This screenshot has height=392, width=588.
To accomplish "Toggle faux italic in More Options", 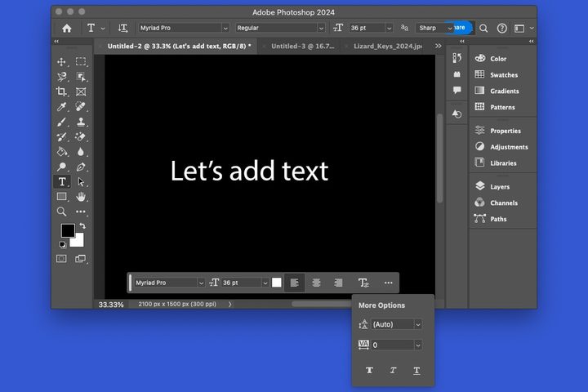I will [393, 371].
